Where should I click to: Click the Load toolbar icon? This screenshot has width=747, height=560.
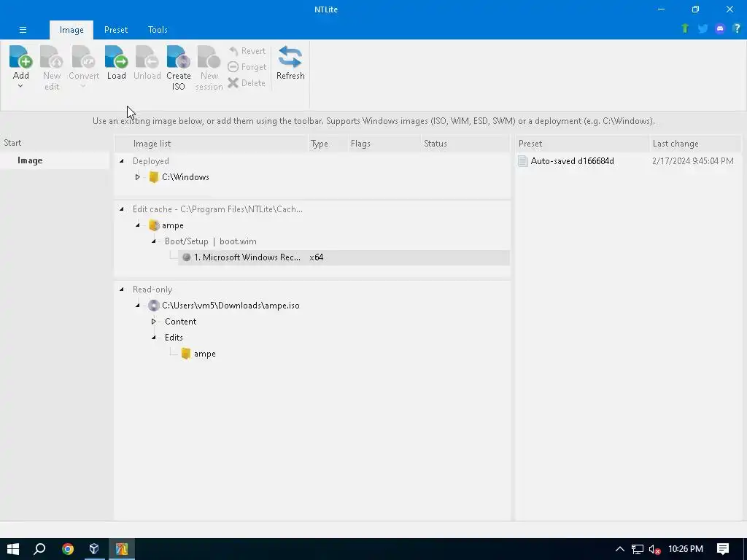pos(116,57)
